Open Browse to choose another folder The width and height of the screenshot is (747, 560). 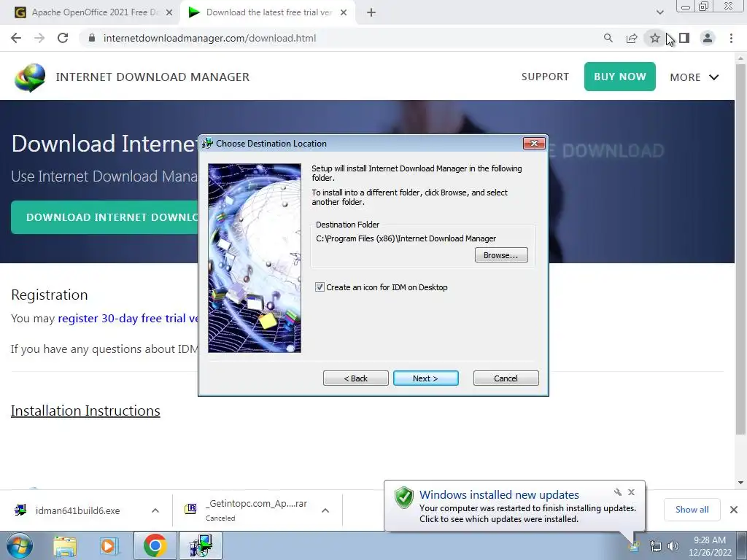click(501, 254)
